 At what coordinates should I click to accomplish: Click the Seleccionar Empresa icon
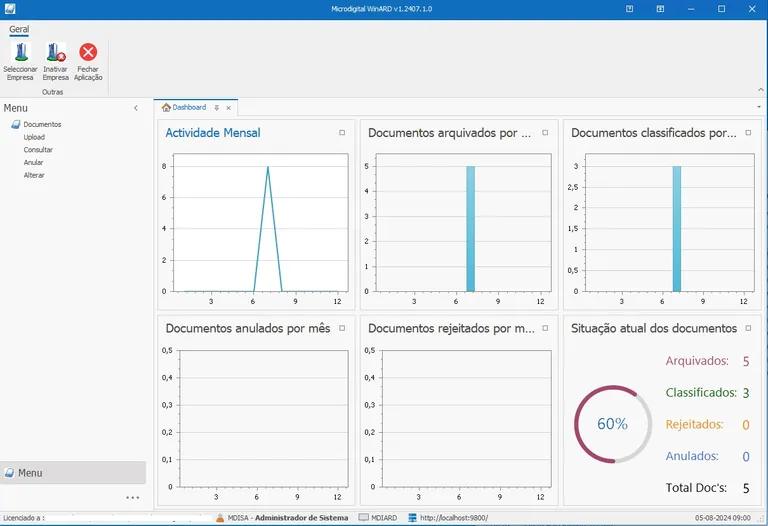pos(21,51)
